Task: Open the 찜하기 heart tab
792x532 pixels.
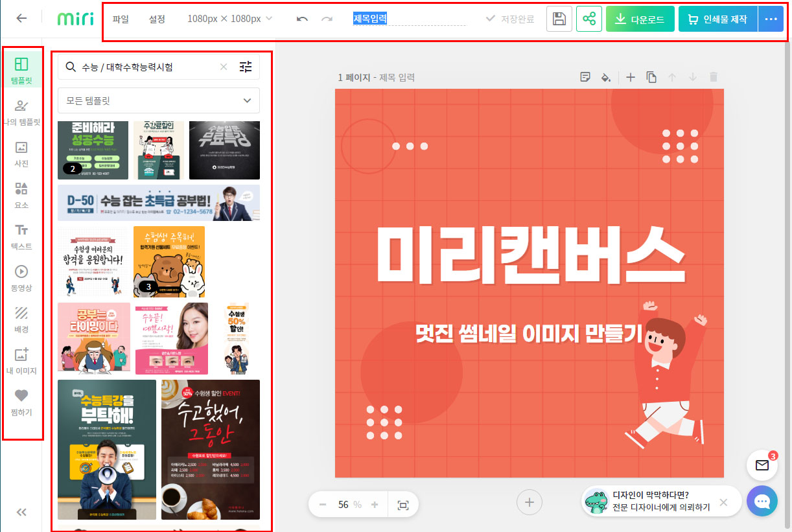Action: pyautogui.click(x=21, y=402)
